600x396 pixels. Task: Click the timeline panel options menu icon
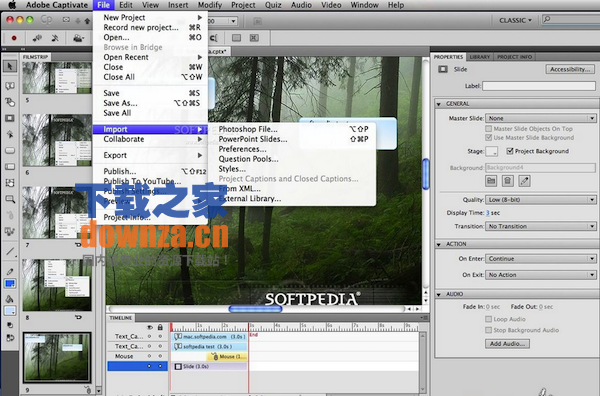(424, 318)
